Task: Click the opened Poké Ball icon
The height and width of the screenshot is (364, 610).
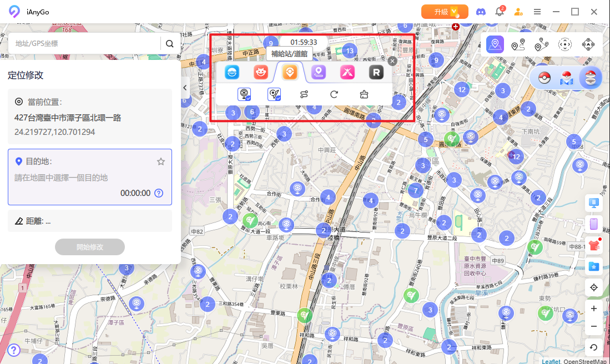Action: point(590,78)
